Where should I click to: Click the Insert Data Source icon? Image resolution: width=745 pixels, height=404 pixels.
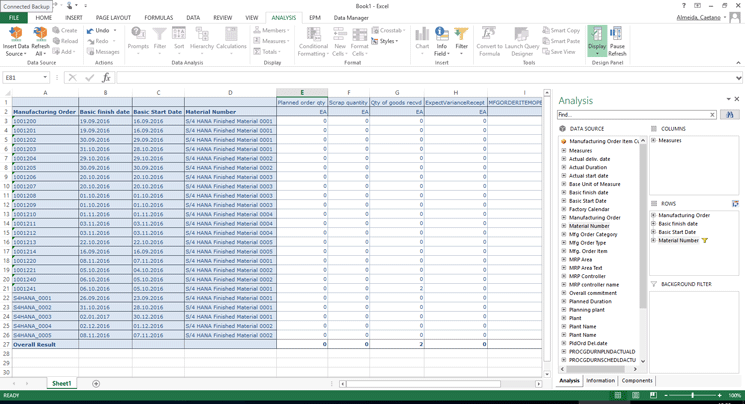(x=16, y=35)
